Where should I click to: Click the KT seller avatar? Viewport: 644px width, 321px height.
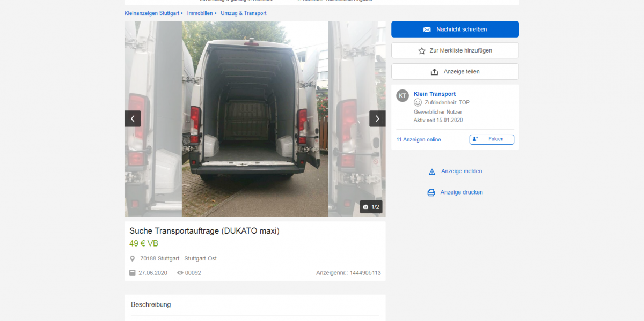[x=402, y=95]
